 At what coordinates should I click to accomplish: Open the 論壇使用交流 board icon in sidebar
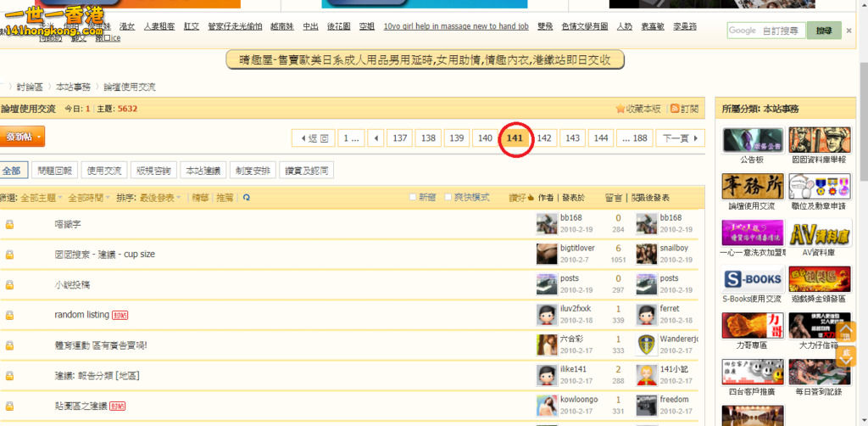click(x=753, y=186)
